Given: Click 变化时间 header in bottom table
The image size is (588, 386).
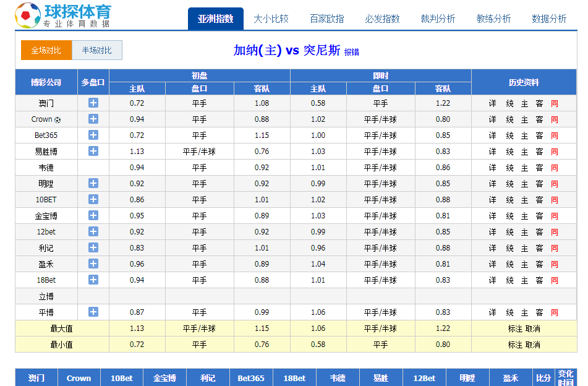Looking at the screenshot, I should [566, 378].
